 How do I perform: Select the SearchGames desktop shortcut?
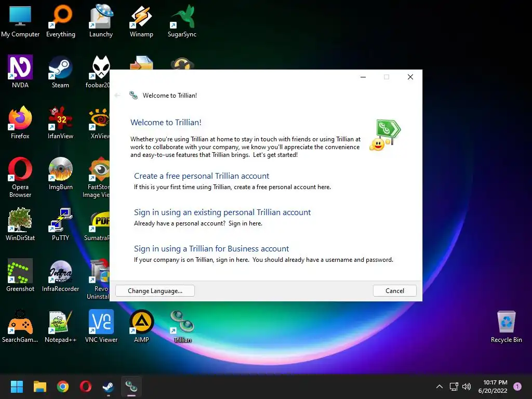(x=20, y=326)
